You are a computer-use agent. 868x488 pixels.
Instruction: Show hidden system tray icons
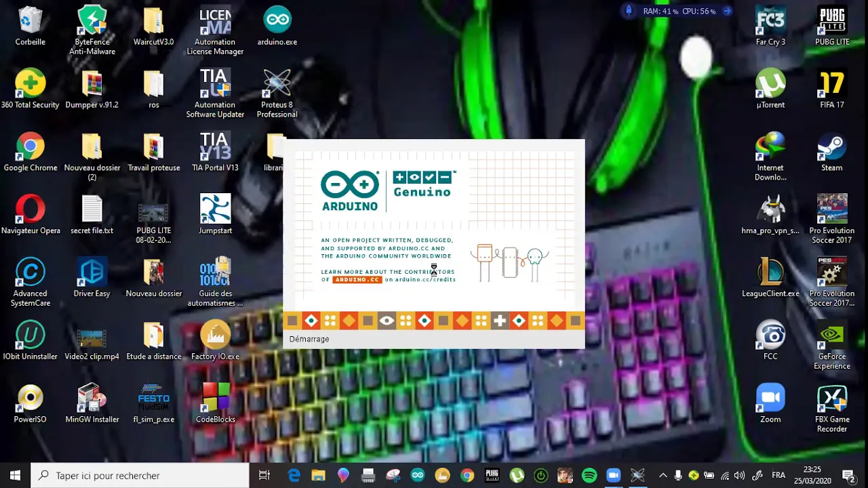(663, 476)
